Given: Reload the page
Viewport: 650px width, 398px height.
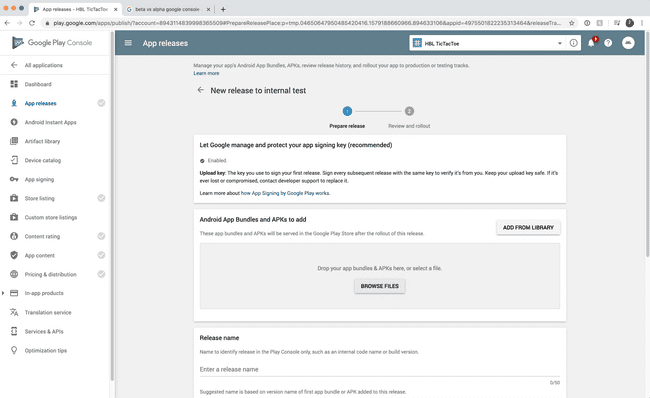Looking at the screenshot, I should coord(32,23).
